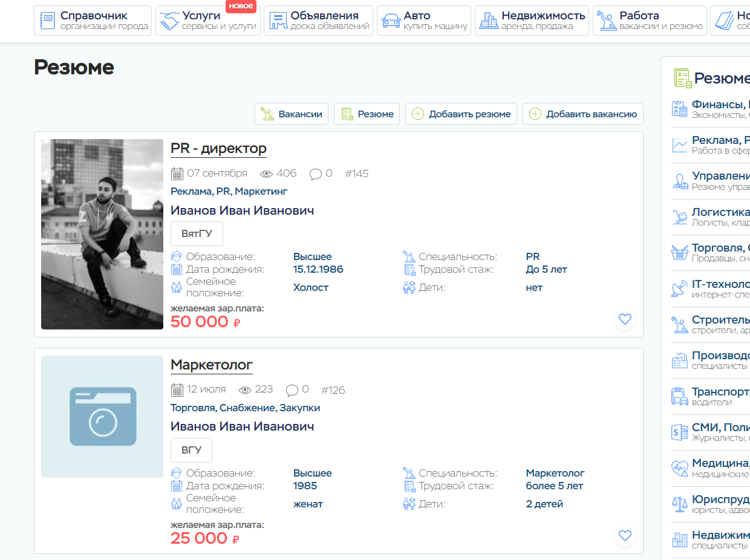This screenshot has width=750, height=560.
Task: Select the ВятГУ university tag
Action: coord(197,234)
